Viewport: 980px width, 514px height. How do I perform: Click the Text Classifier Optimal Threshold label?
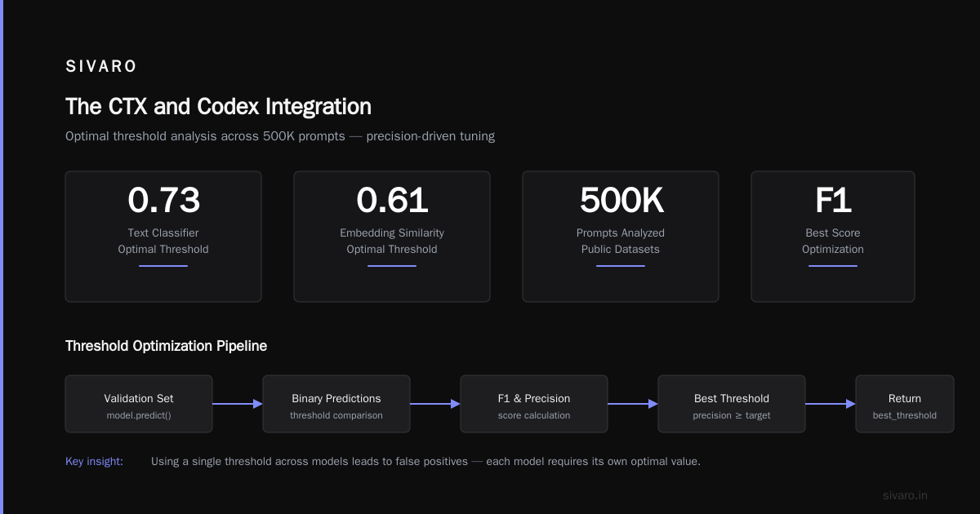(x=163, y=241)
